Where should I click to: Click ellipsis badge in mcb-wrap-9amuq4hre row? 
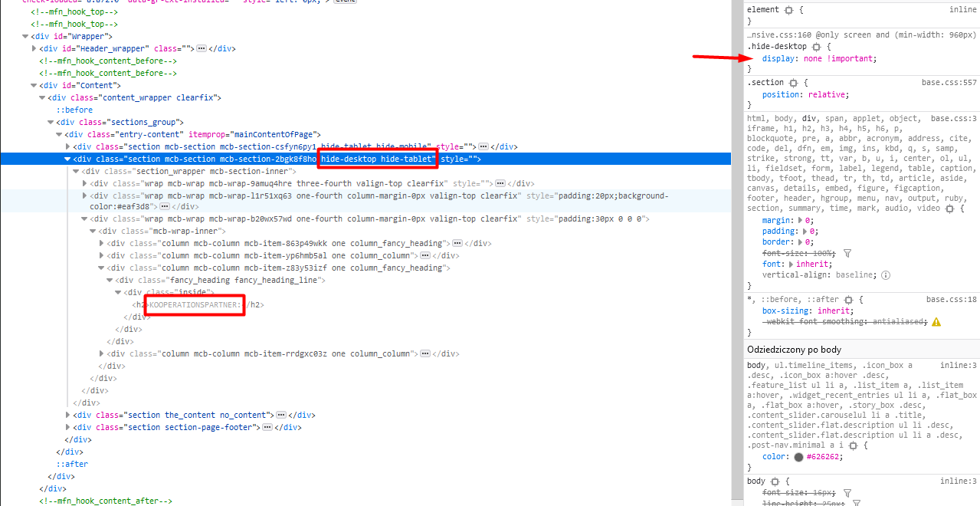click(500, 183)
